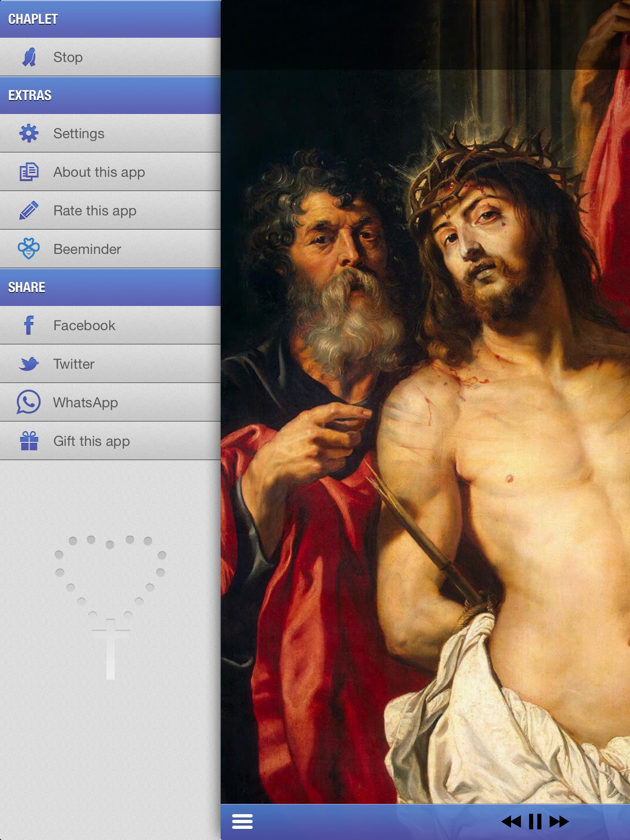Viewport: 630px width, 840px height.
Task: Tap the WhatsApp logo icon
Action: (x=28, y=402)
